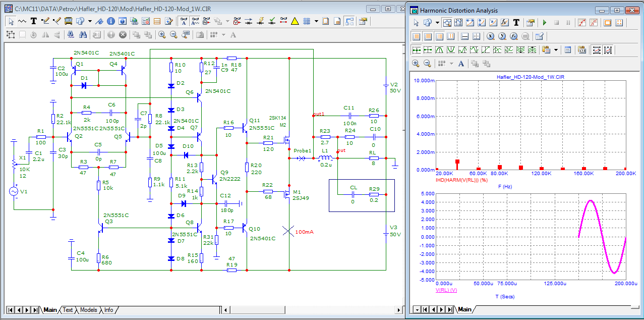Click the zoom 100 percent icon

186,34
